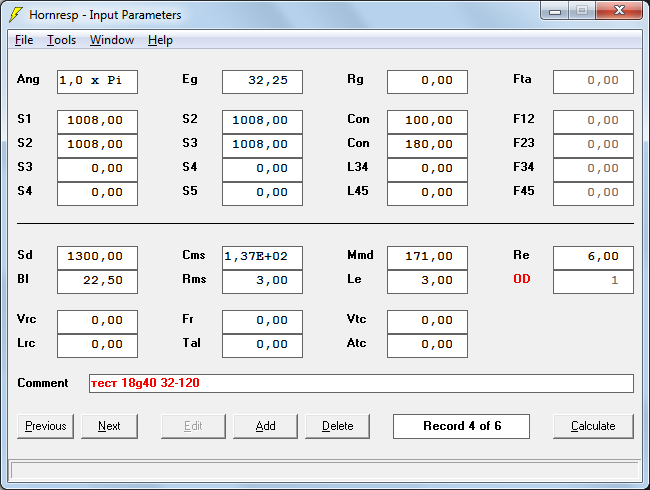Select the L45 input field
This screenshot has width=650, height=490.
[427, 194]
